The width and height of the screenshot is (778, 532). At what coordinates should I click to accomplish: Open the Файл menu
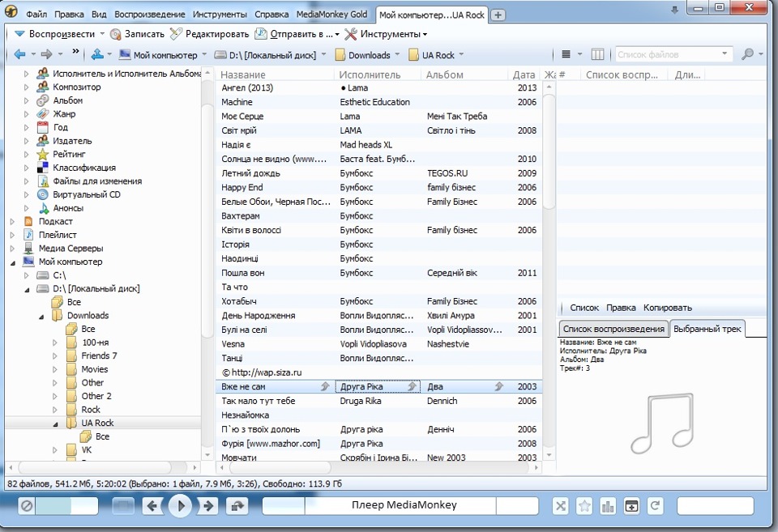(36, 15)
